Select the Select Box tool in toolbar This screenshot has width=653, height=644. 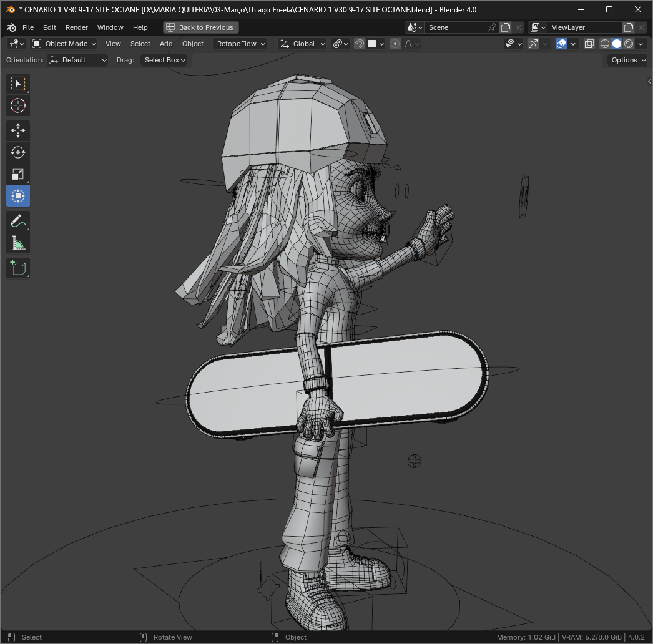(x=18, y=84)
